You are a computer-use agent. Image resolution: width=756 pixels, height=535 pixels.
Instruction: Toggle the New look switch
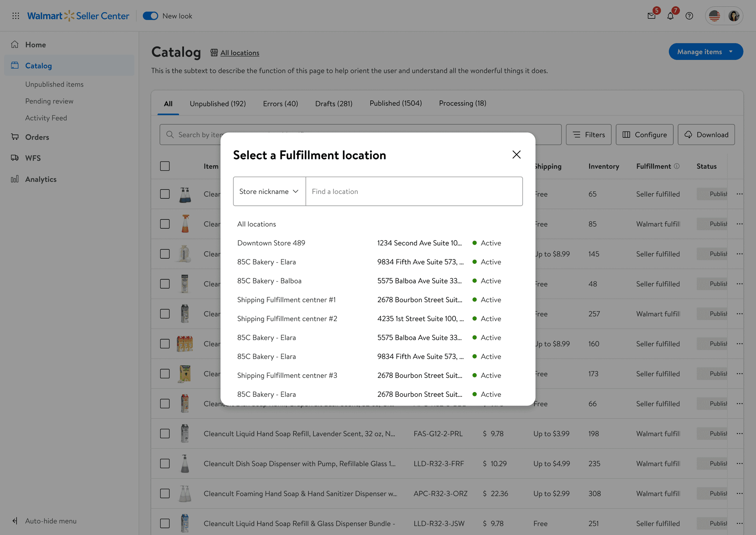(x=151, y=16)
